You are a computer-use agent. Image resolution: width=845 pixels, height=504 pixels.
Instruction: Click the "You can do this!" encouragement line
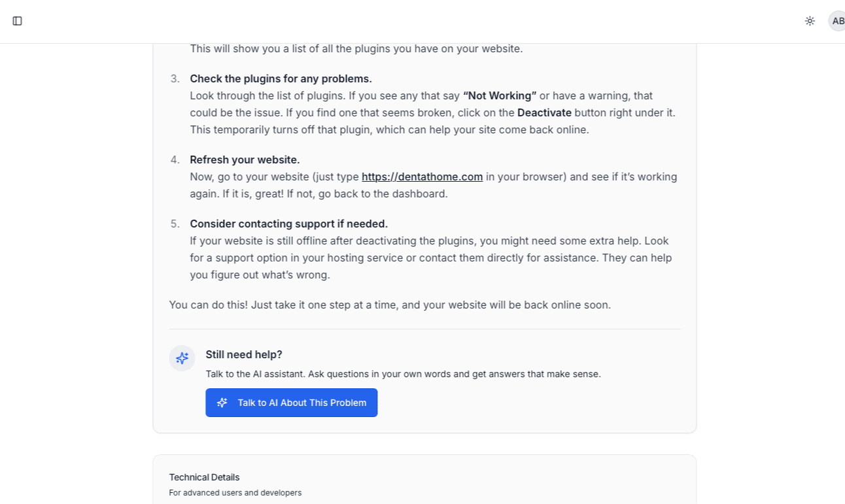tap(390, 305)
